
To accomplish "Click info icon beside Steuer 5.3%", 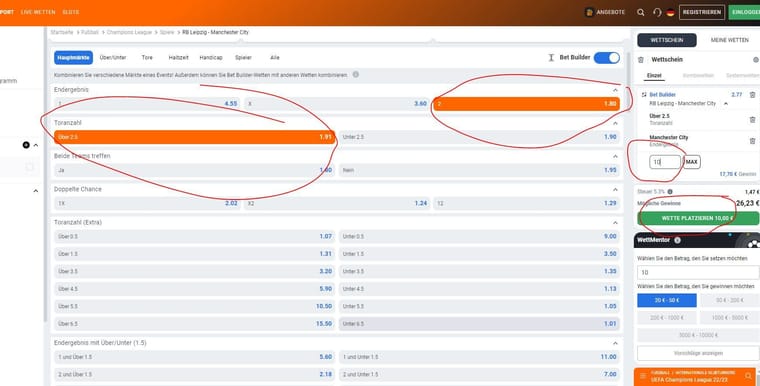I will [x=670, y=192].
